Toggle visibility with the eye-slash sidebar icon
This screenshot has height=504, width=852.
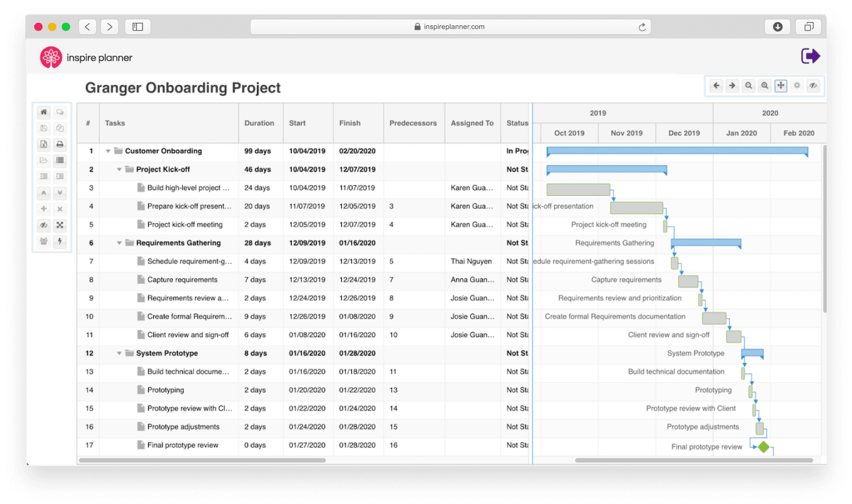pyautogui.click(x=44, y=225)
